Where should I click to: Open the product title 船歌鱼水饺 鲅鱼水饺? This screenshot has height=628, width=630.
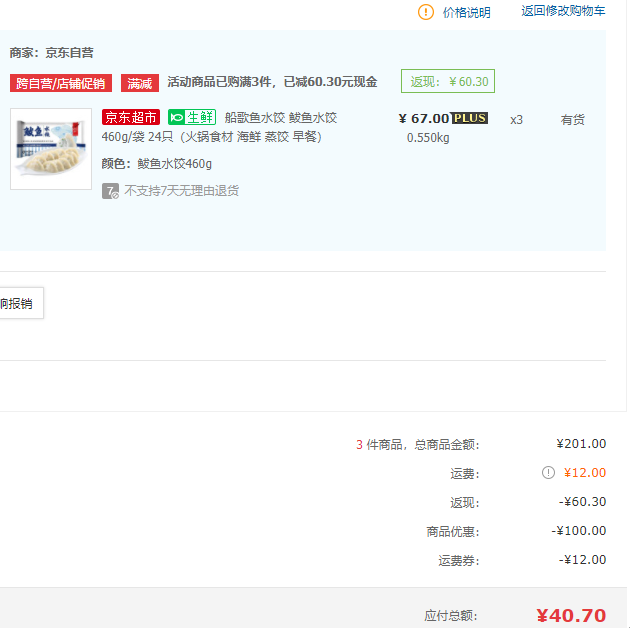pyautogui.click(x=280, y=118)
